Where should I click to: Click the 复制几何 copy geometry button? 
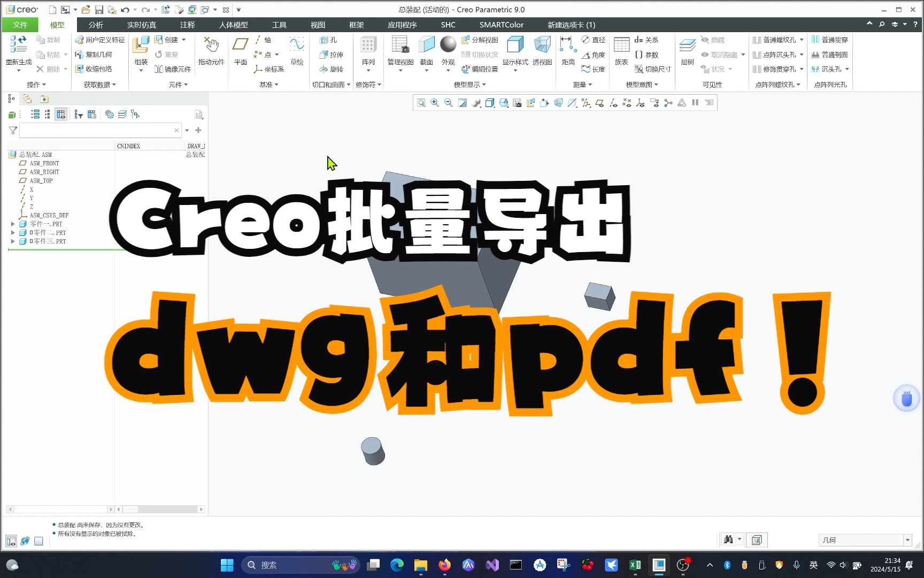pos(94,55)
